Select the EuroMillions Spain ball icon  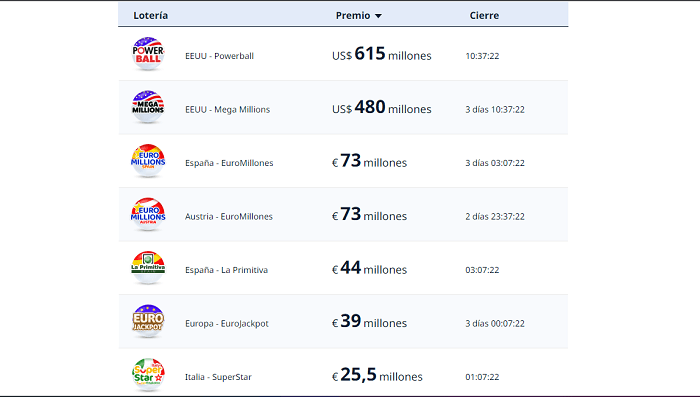[148, 161]
